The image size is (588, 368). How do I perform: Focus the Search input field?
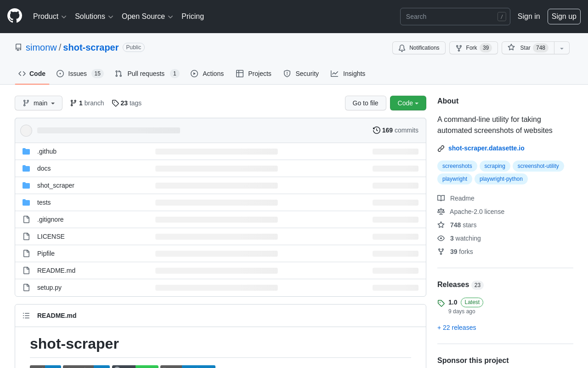coord(455,17)
